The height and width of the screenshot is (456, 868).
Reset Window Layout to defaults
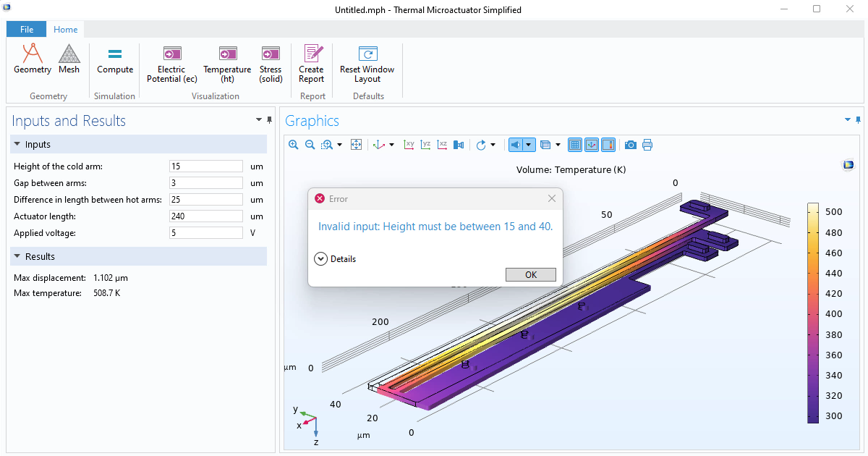pos(367,64)
